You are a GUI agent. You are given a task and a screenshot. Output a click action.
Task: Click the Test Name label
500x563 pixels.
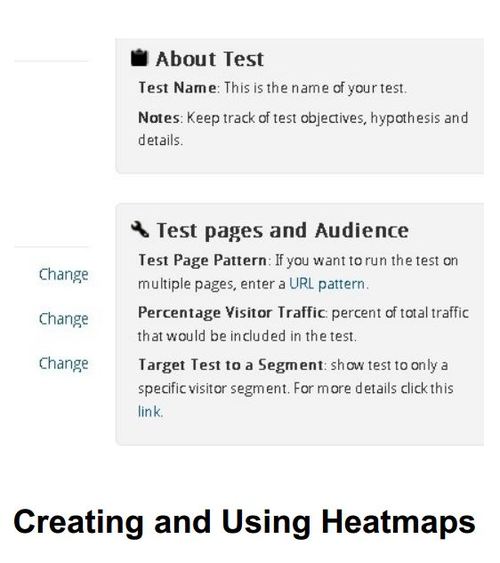(177, 88)
